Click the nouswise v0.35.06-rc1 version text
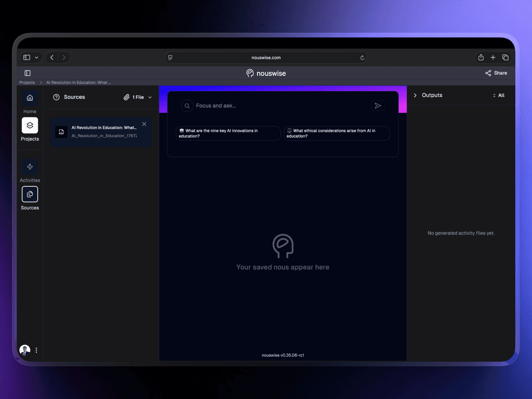This screenshot has height=399, width=532. click(283, 355)
